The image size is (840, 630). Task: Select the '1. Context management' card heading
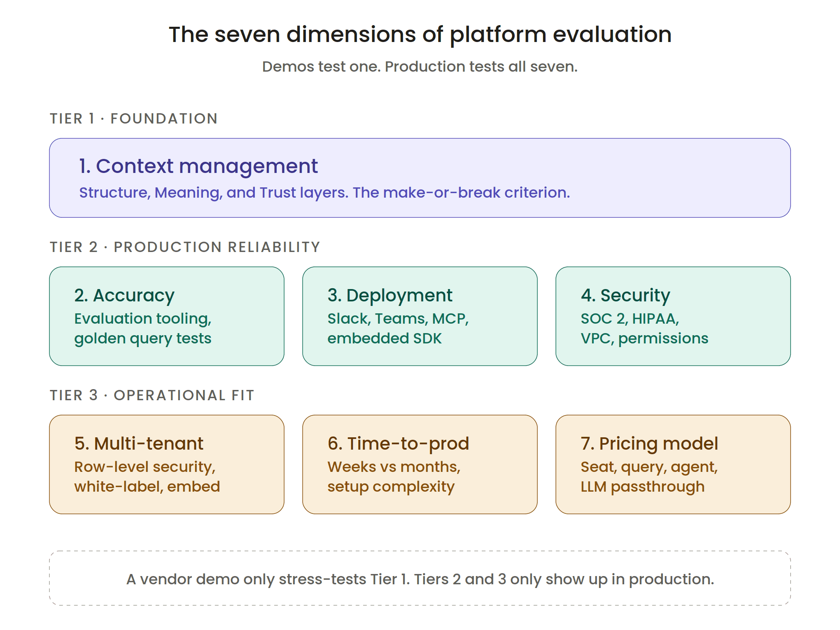(x=198, y=166)
